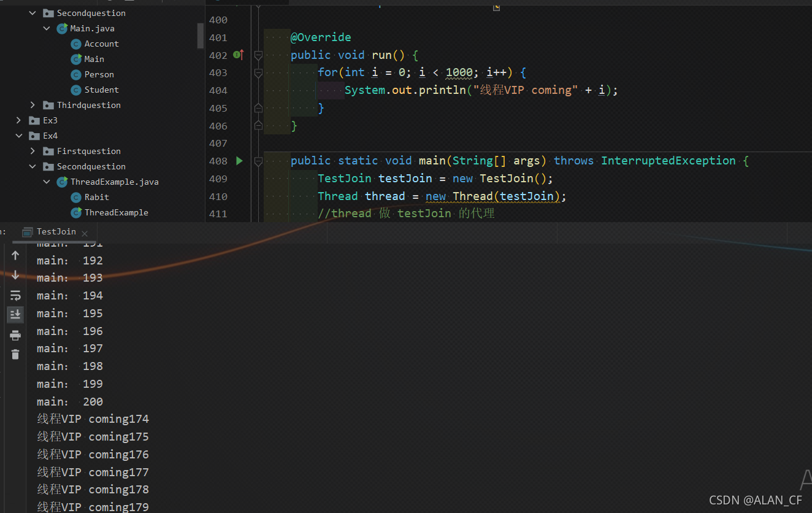
Task: Click the run gutter icon beside main method
Action: [239, 161]
